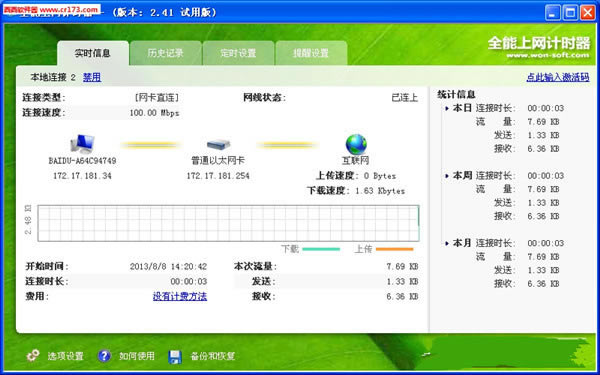Click the globe icon above 互联网
Viewport: 600px width, 375px height.
[356, 144]
